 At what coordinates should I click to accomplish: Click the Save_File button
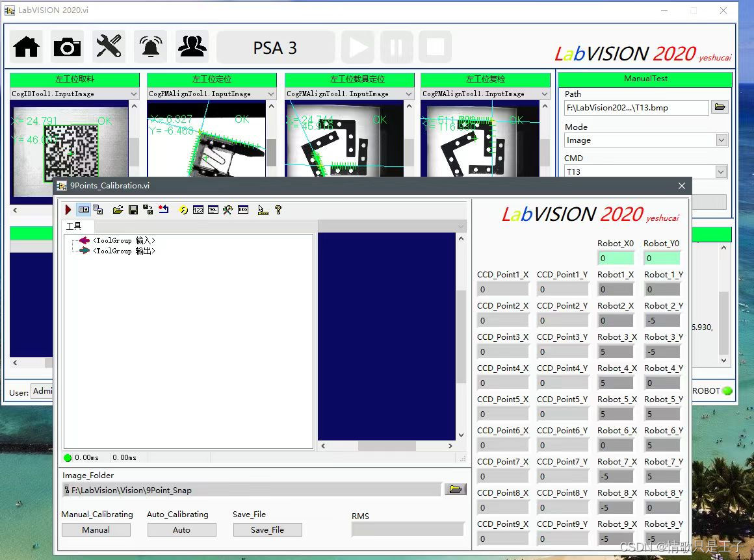click(267, 529)
